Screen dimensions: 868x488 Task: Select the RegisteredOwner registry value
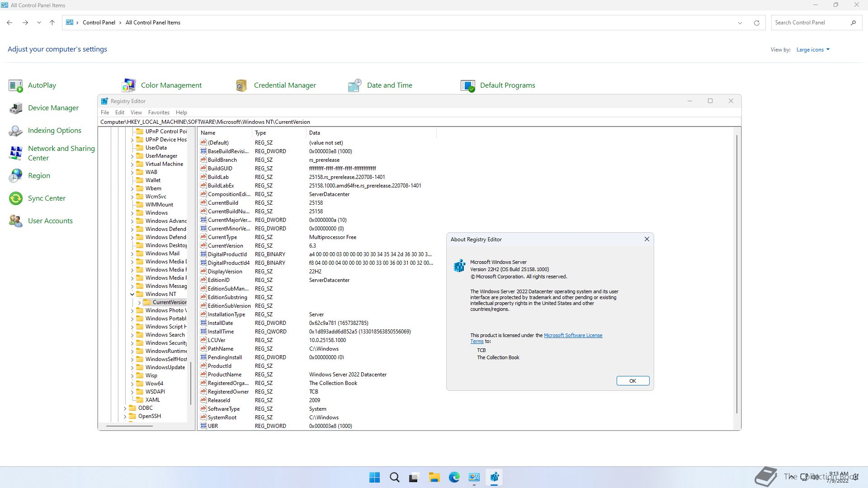pyautogui.click(x=228, y=392)
